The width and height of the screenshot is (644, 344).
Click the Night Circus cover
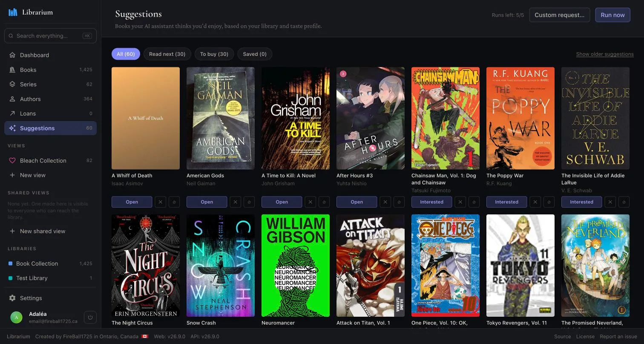146,266
